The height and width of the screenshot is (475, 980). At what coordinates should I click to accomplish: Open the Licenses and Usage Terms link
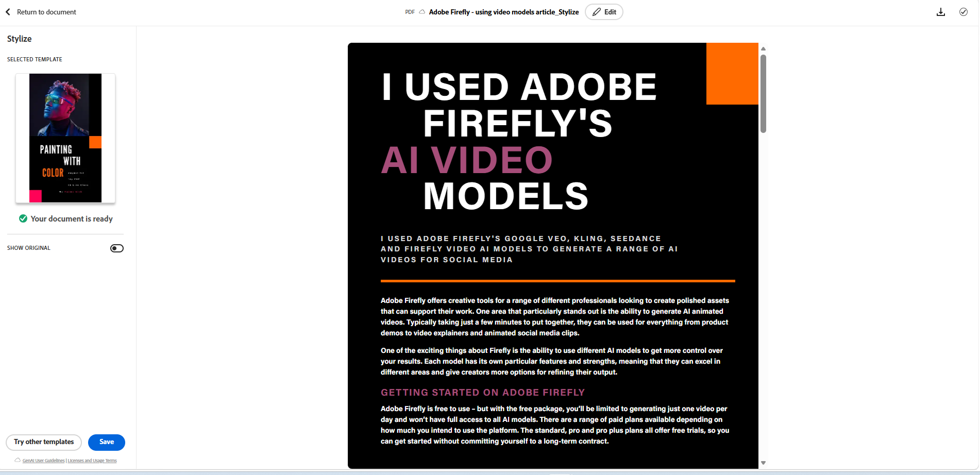(92, 461)
